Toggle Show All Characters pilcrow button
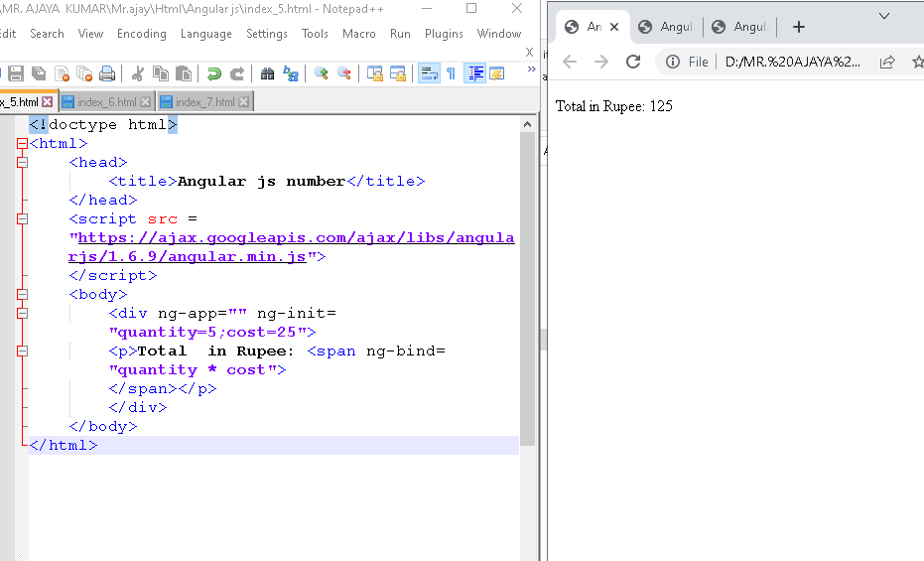Image resolution: width=924 pixels, height=561 pixels. coord(452,73)
